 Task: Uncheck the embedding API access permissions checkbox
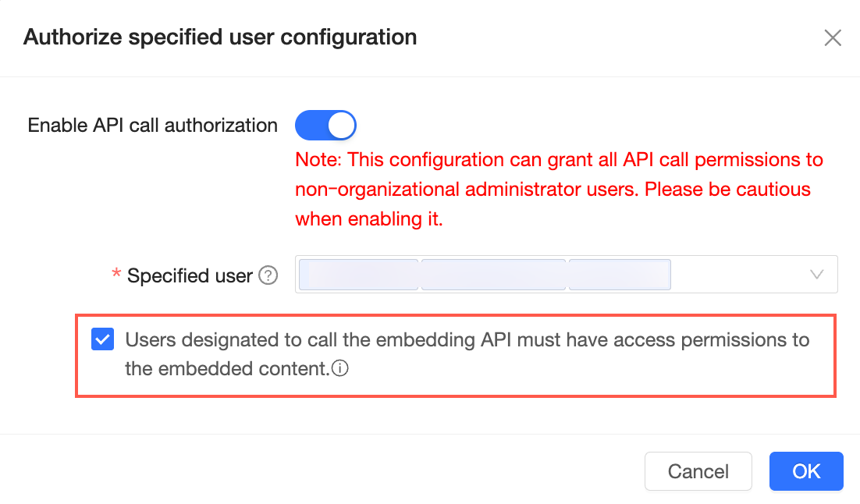102,340
